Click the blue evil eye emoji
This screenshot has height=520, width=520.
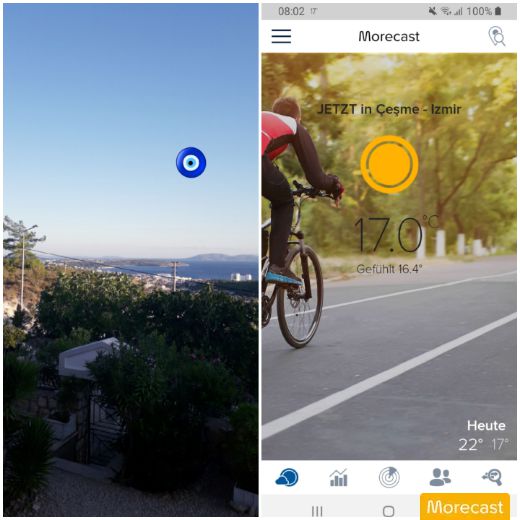coord(191,162)
